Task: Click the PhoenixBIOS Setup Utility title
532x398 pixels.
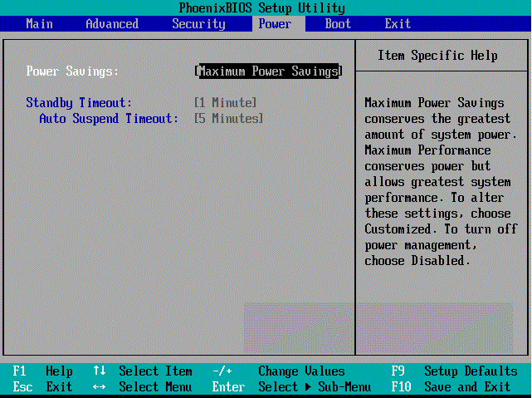Action: click(262, 7)
